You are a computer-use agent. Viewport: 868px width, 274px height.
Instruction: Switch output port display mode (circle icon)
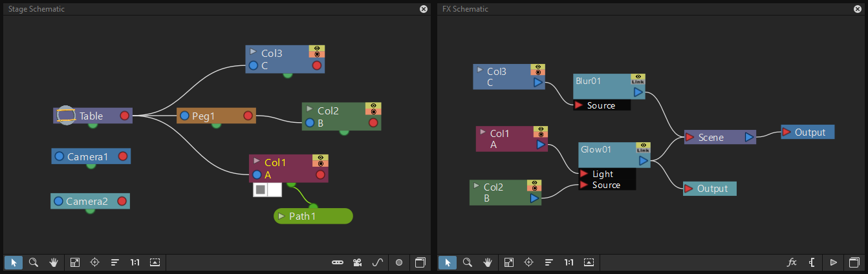(x=399, y=262)
